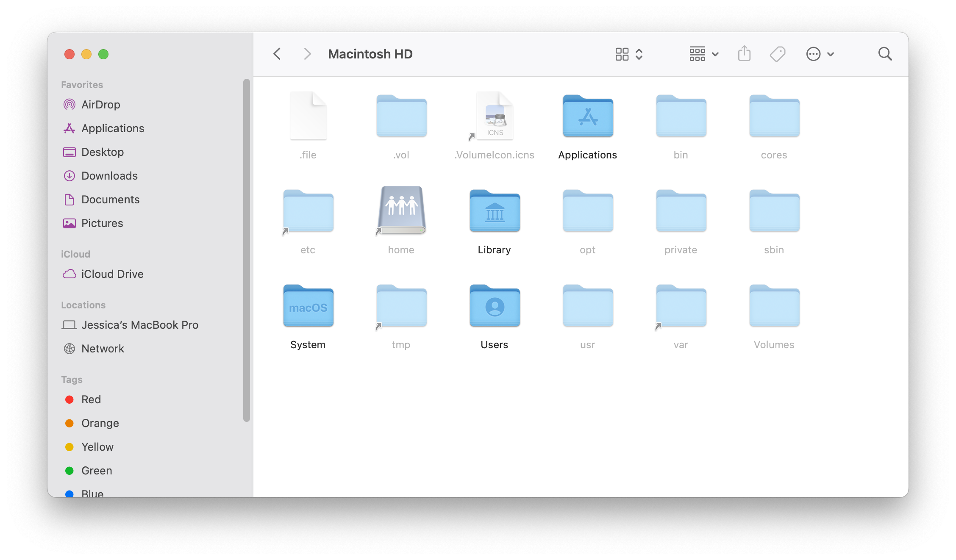Select the private folder

681,211
